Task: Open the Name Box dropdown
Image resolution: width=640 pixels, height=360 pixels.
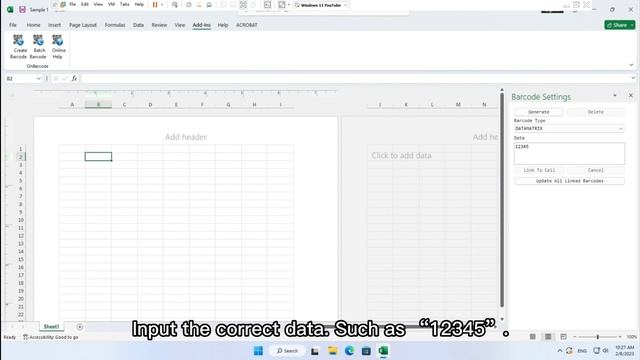Action: [x=39, y=78]
